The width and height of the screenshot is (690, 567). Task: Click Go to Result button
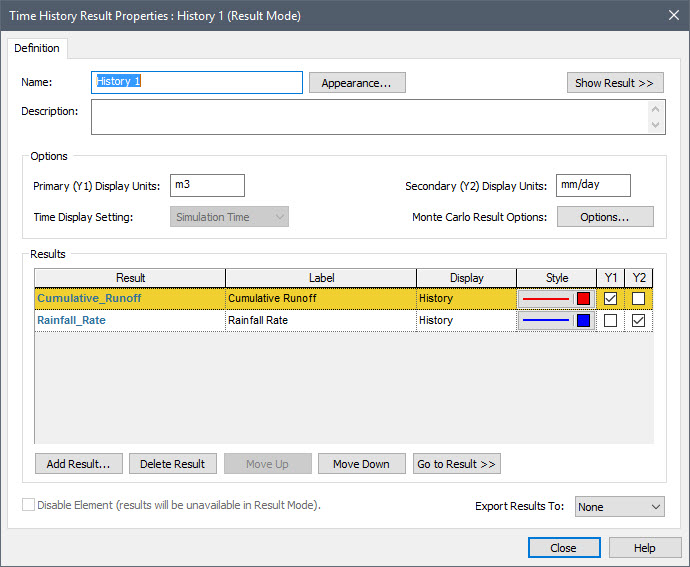coord(456,464)
